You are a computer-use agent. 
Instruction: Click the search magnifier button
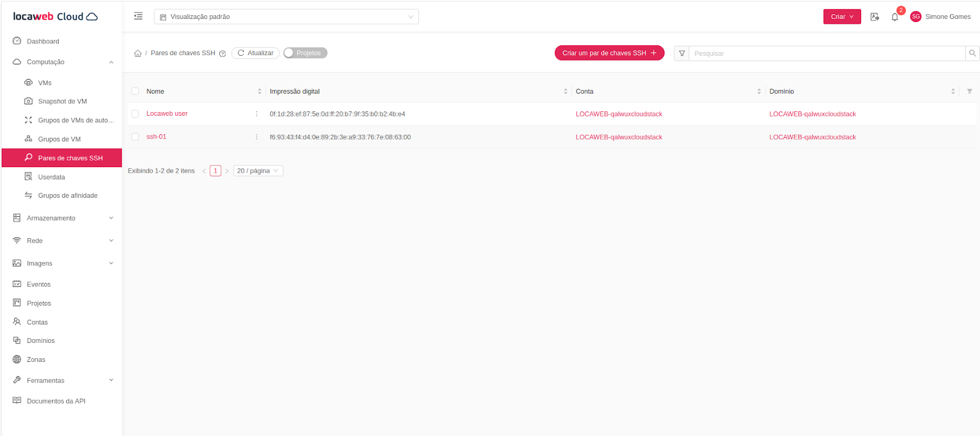pyautogui.click(x=973, y=53)
